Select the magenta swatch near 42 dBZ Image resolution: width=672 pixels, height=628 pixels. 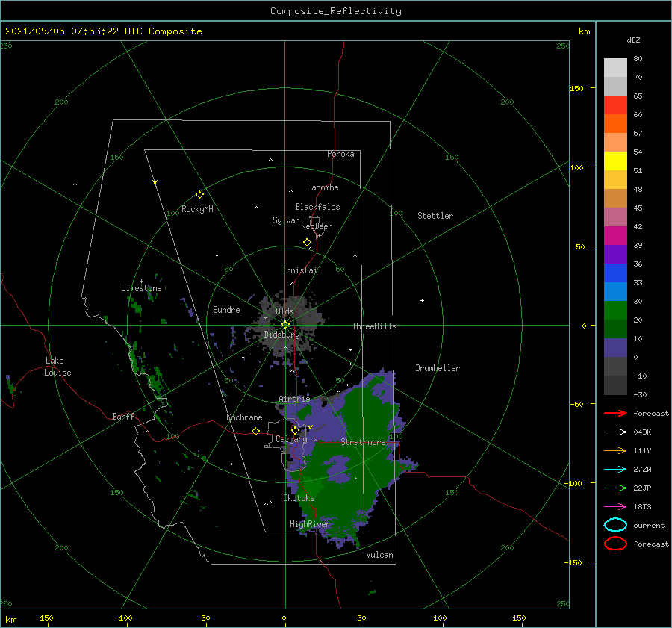pyautogui.click(x=615, y=235)
